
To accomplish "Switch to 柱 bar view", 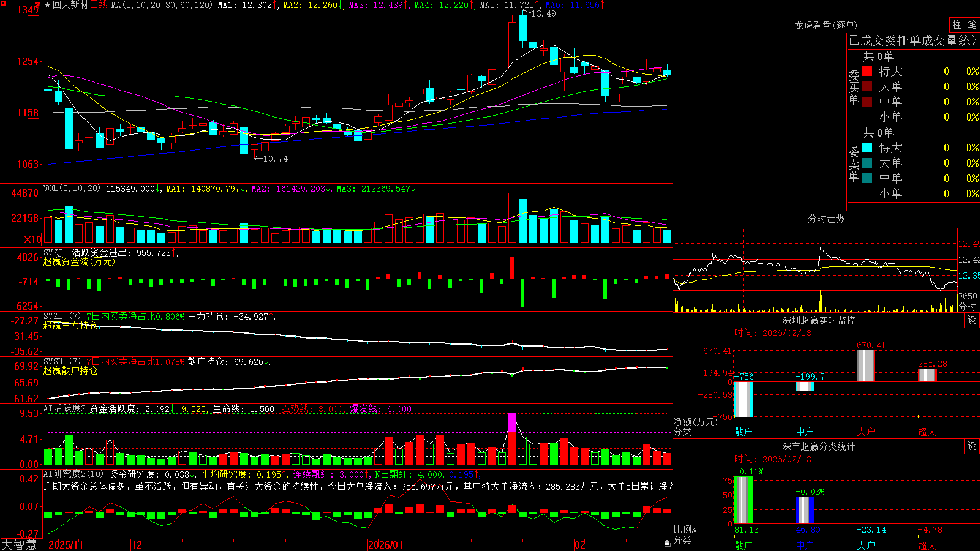I will click(957, 24).
